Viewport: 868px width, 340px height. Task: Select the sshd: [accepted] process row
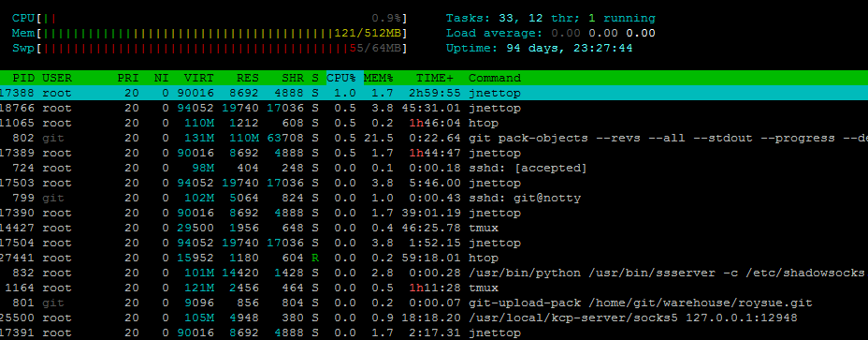pyautogui.click(x=434, y=168)
